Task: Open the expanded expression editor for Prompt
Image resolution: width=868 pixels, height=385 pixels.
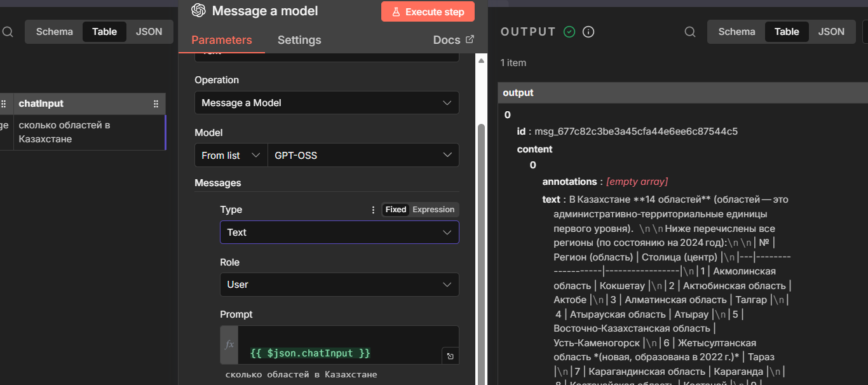Action: click(x=450, y=356)
